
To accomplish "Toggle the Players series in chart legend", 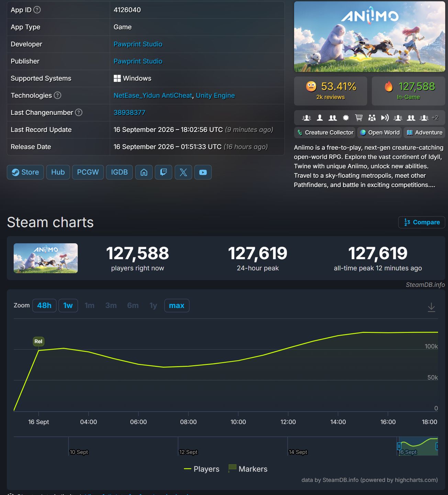I will pos(201,469).
